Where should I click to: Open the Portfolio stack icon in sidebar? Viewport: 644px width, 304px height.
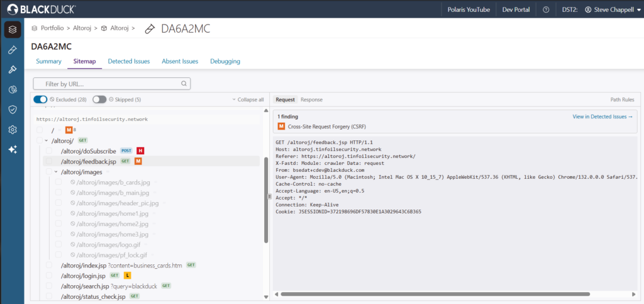[13, 30]
